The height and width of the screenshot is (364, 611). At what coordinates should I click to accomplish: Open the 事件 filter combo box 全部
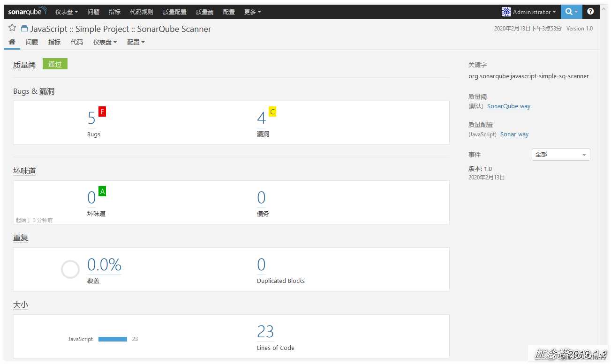pos(561,155)
